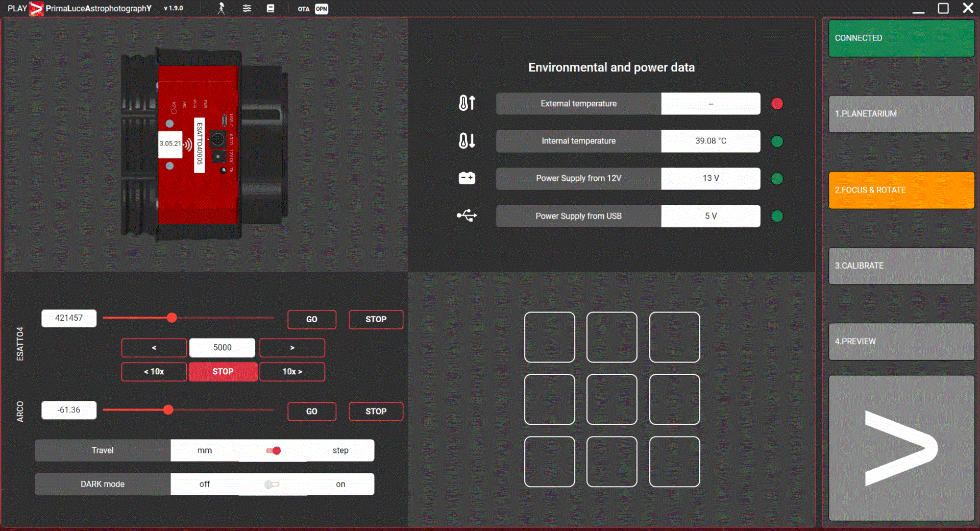Click the CONNECTED status button
The width and height of the screenshot is (980, 531).
pos(901,38)
